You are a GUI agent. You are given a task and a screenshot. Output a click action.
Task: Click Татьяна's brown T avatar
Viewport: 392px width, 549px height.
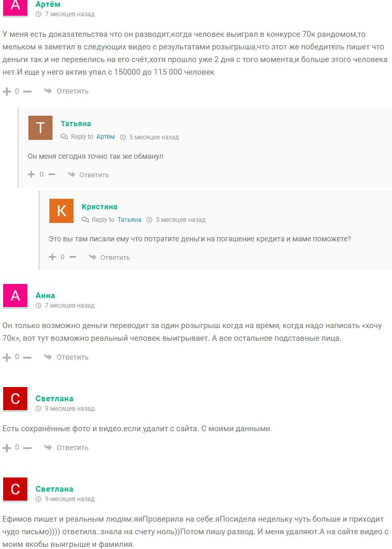[x=40, y=128]
